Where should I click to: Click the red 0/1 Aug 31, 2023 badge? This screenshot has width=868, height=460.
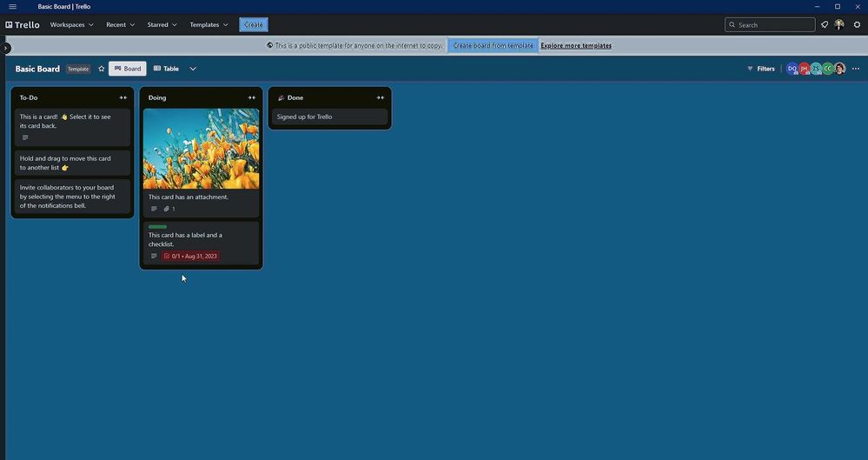click(x=190, y=256)
